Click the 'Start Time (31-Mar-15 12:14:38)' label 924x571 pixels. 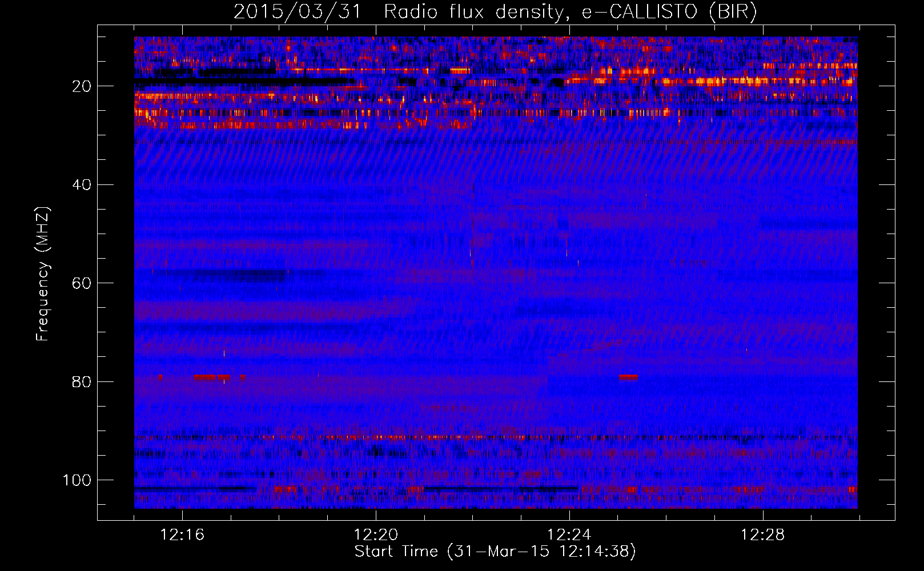coord(495,552)
